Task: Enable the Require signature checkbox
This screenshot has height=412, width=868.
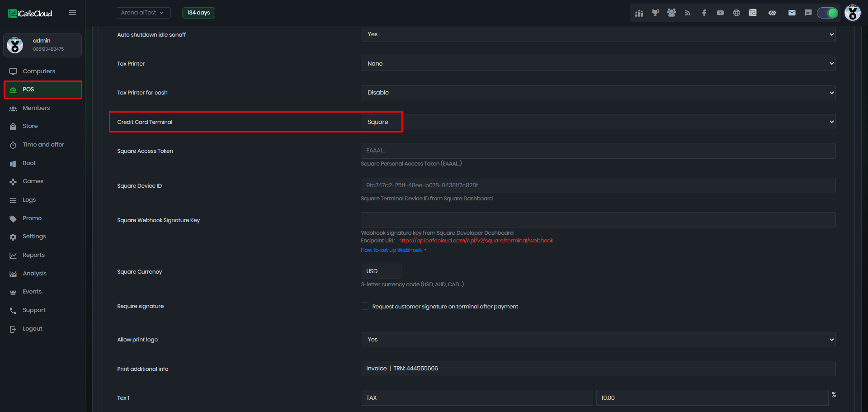Action: click(365, 306)
